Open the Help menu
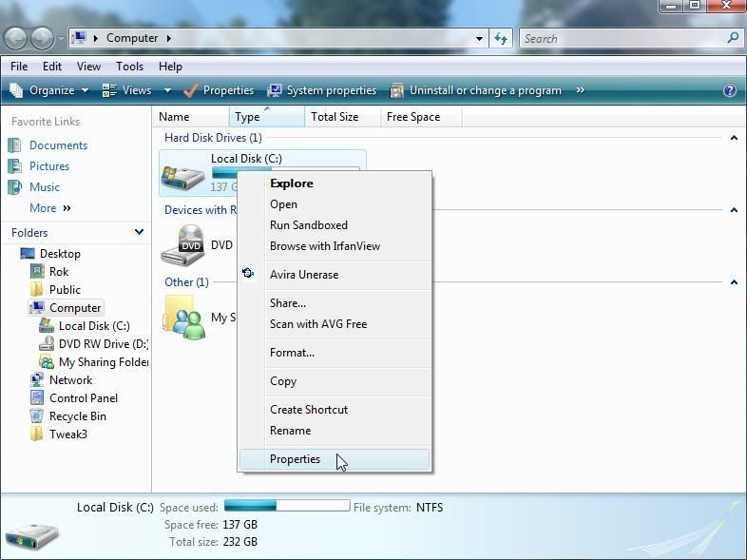The image size is (747, 560). (x=170, y=67)
